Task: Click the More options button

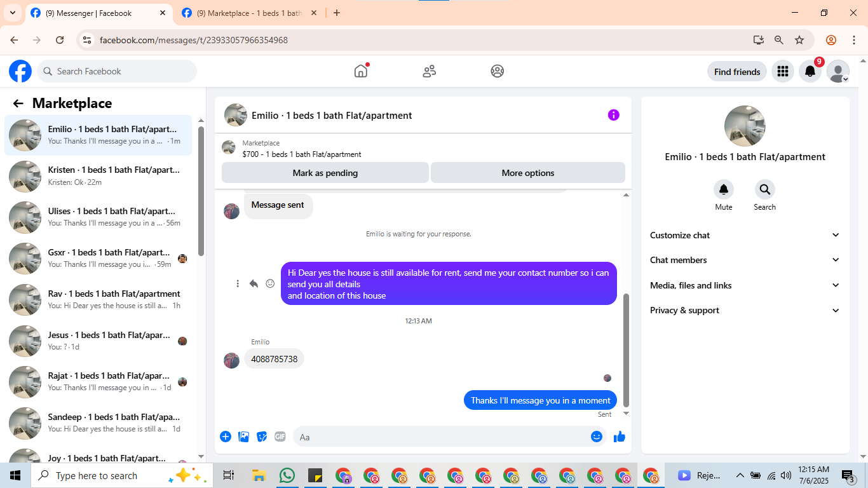Action: (528, 173)
